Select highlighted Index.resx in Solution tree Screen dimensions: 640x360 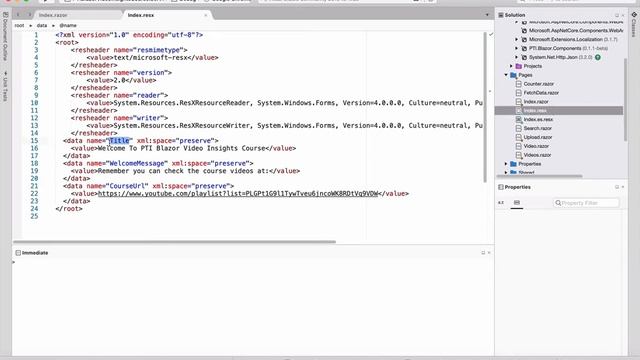pos(559,111)
